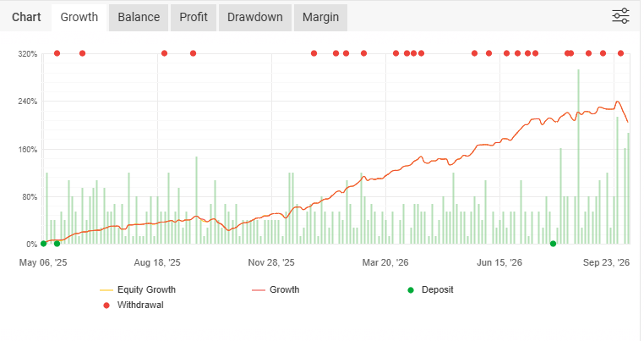
Task: Click the first red withdrawal marker on the left
Action: [x=57, y=53]
